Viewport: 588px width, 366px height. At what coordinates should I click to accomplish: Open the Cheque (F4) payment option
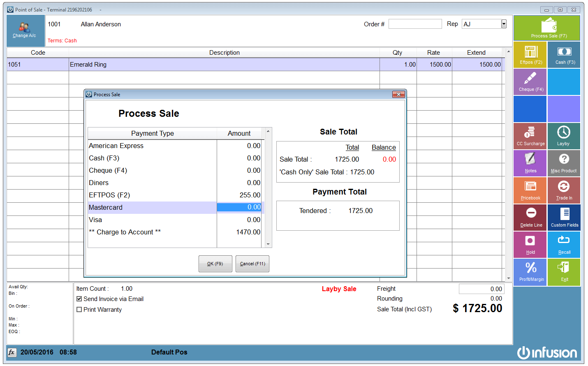coord(530,81)
